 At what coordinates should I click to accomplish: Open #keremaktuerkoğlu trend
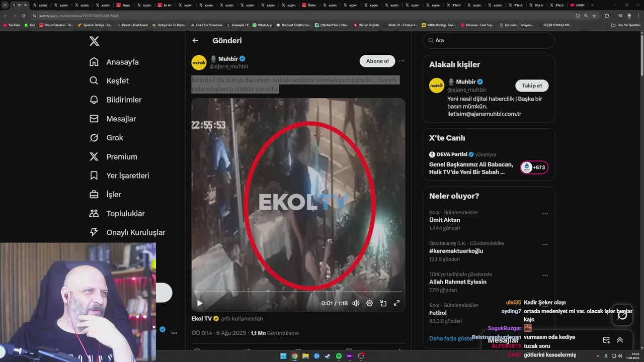[456, 251]
